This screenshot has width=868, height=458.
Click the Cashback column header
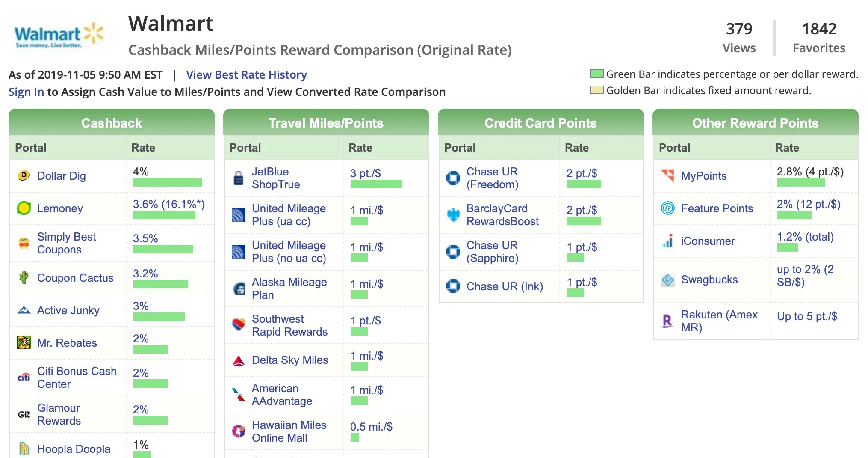(x=111, y=123)
